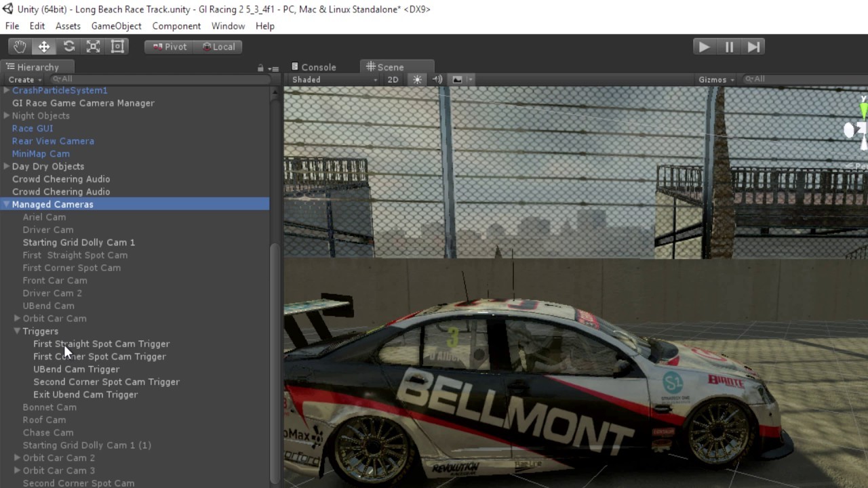Open the GameObject menu
Screen dimensions: 868x488
pos(117,26)
